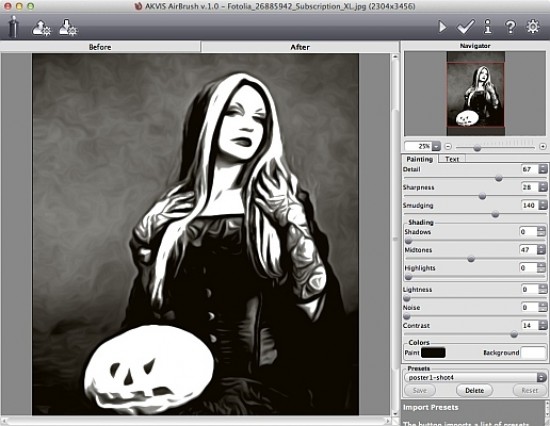Click the Sharpness value field showing 28
550x426 pixels.
pyautogui.click(x=530, y=187)
